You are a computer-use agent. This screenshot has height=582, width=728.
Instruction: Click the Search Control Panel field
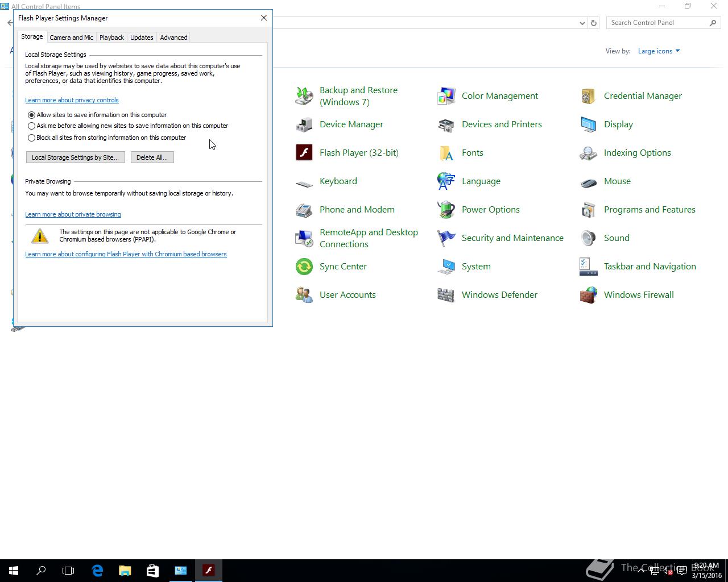[657, 23]
